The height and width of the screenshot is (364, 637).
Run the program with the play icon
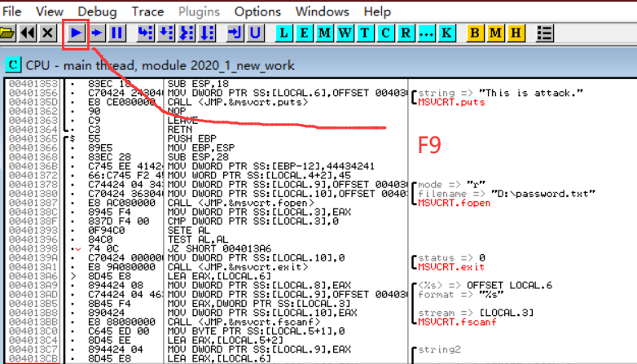pyautogui.click(x=76, y=33)
